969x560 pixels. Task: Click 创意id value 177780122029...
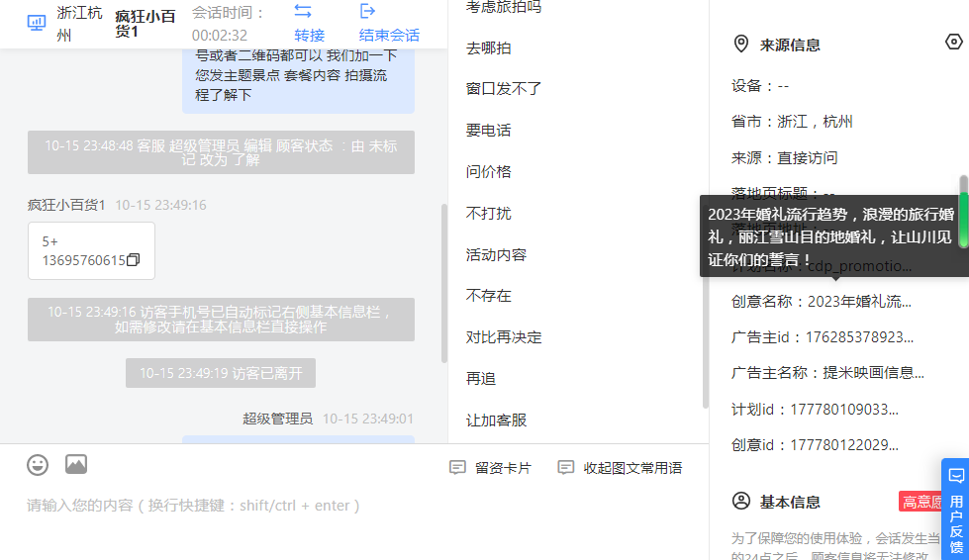pos(844,445)
